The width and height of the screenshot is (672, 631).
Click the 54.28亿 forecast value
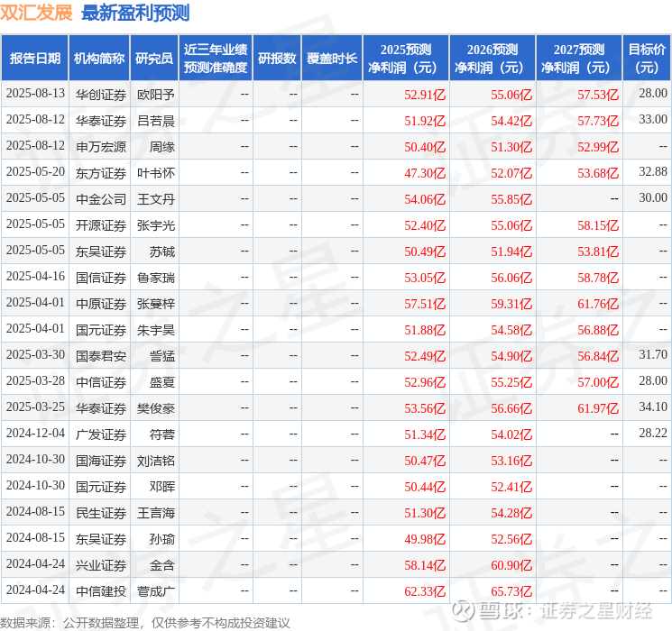pyautogui.click(x=511, y=513)
